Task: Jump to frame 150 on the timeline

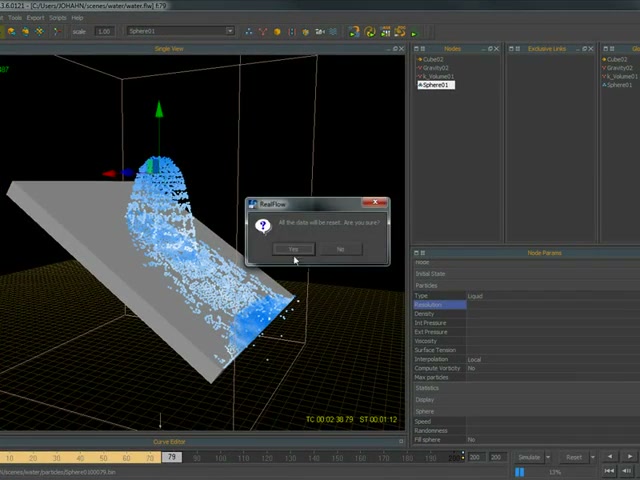Action: [337, 458]
